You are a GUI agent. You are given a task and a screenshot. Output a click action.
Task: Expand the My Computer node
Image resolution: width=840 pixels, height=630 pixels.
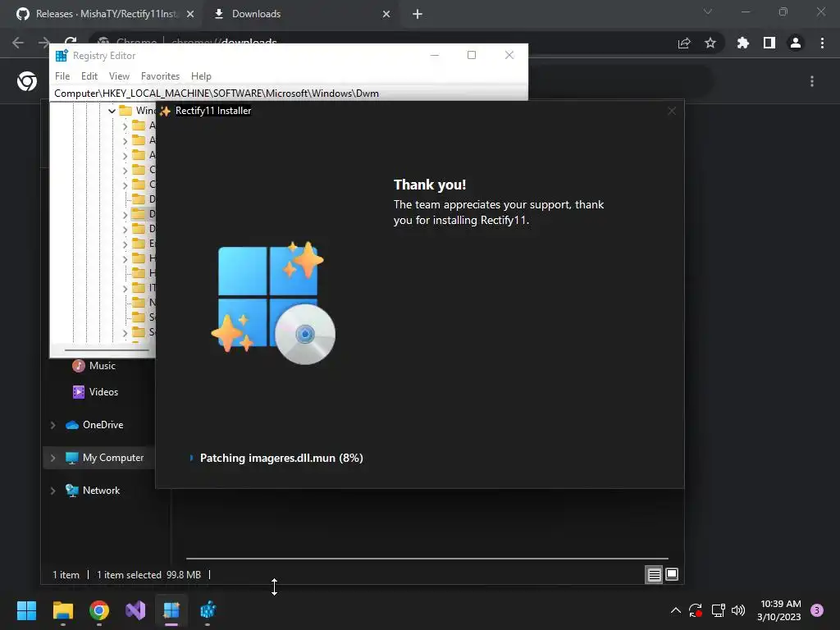point(52,458)
